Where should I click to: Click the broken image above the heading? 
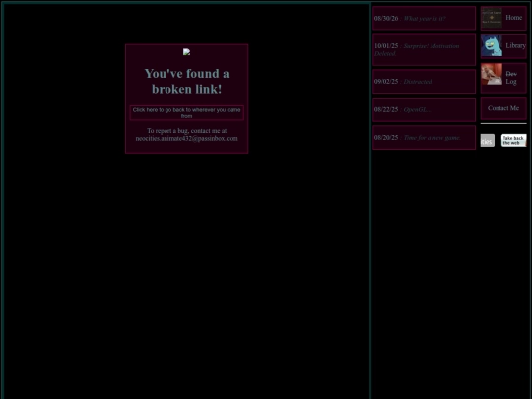pos(186,52)
